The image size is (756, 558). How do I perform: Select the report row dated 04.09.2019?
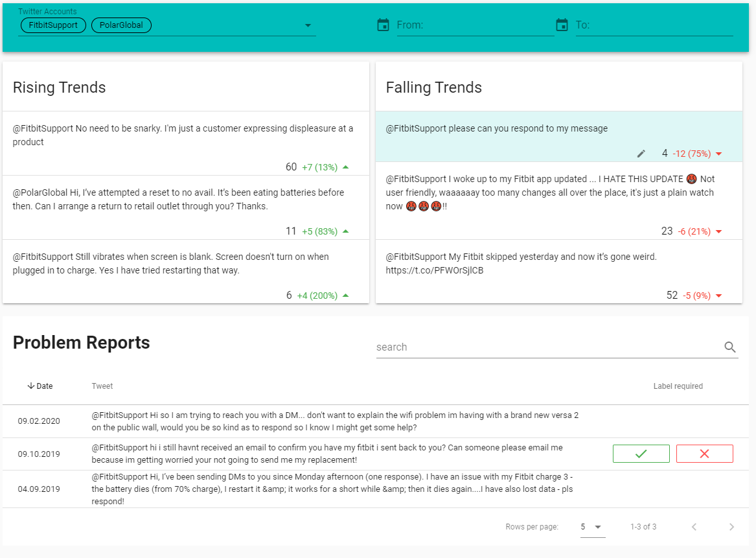pyautogui.click(x=376, y=489)
